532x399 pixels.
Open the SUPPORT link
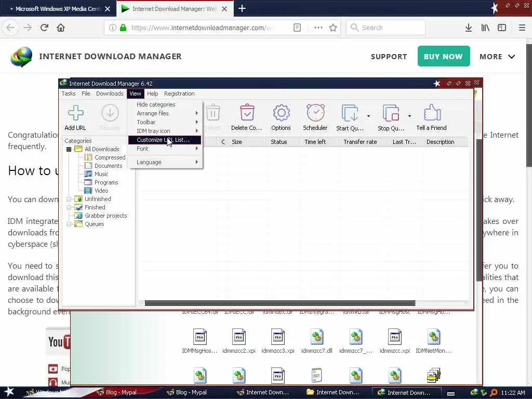389,57
